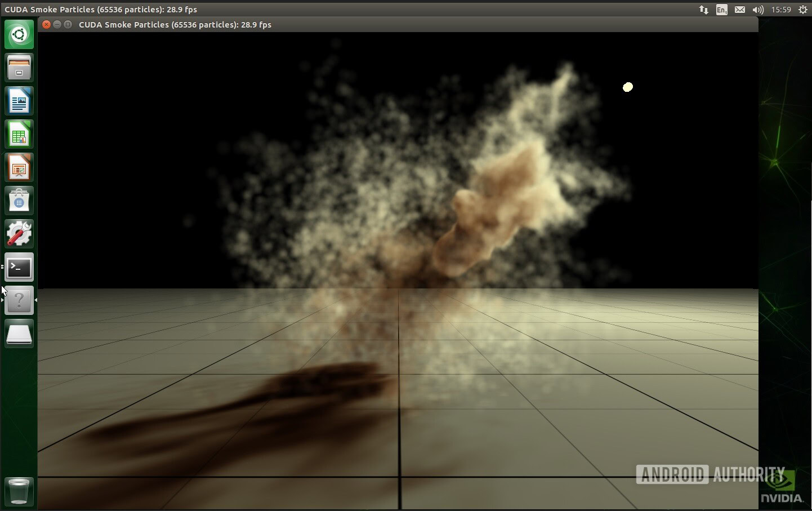Open Ubuntu Software Center shopping bag
This screenshot has height=511, width=812.
tap(19, 201)
